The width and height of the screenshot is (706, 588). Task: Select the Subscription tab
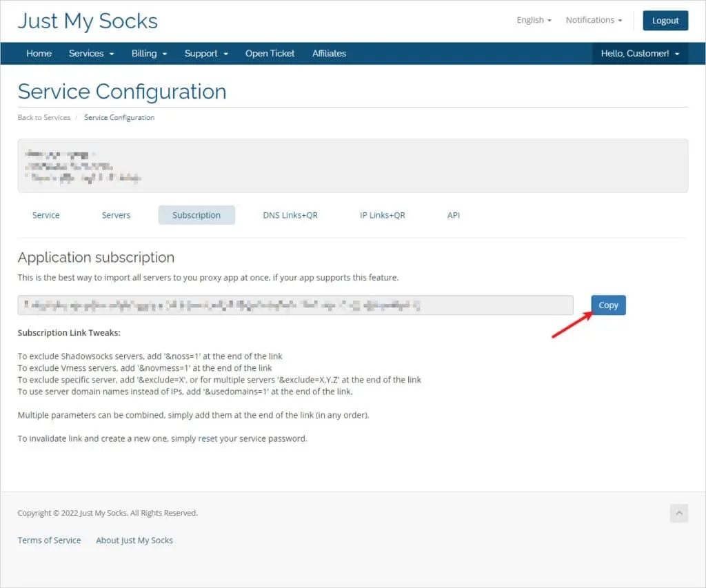(196, 215)
